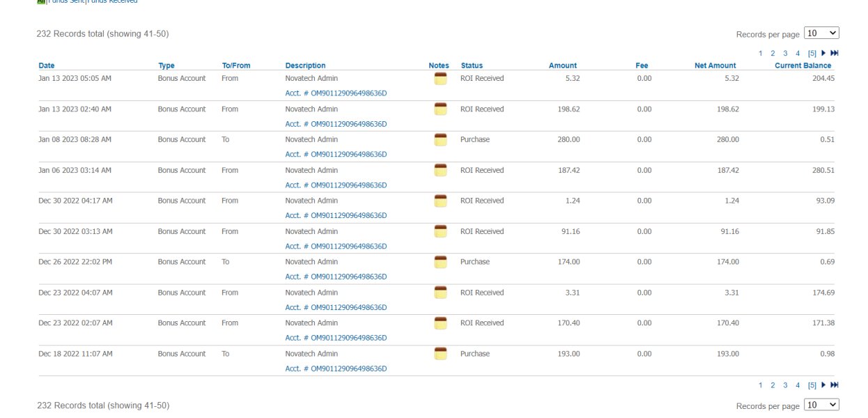Viewport: 868px width, 418px height.
Task: Click the date Jan 08 2023 08:28 AM
Action: tap(75, 140)
